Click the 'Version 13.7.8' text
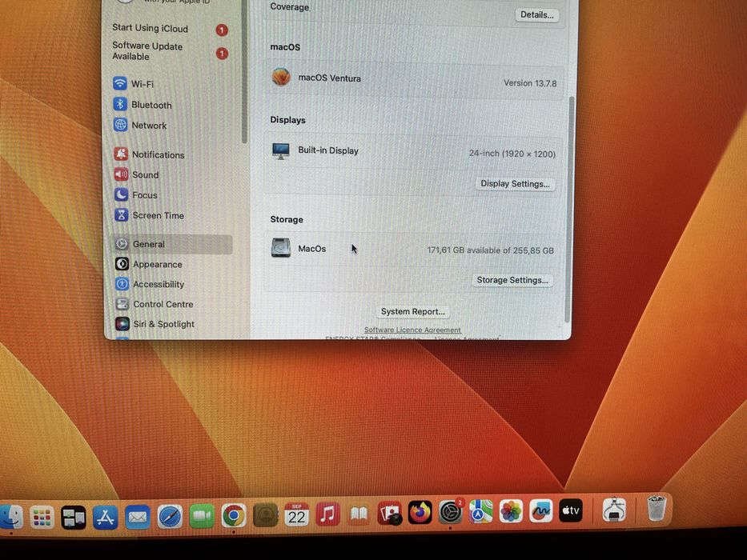747x560 pixels. pyautogui.click(x=530, y=83)
